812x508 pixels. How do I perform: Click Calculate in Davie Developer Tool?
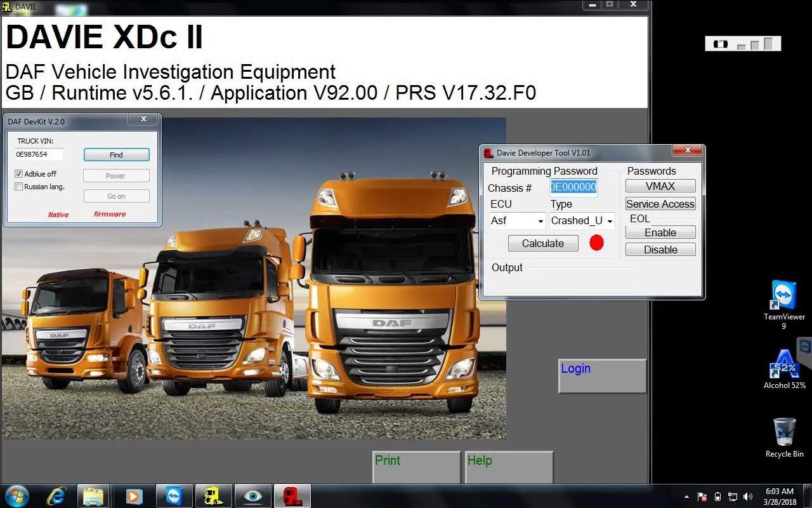[x=543, y=243]
